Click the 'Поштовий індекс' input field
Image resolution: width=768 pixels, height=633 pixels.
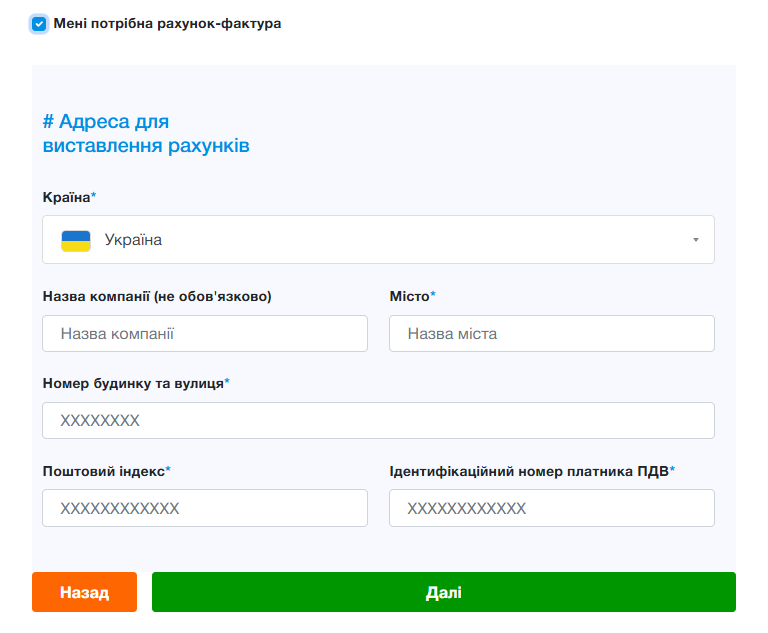click(x=205, y=508)
